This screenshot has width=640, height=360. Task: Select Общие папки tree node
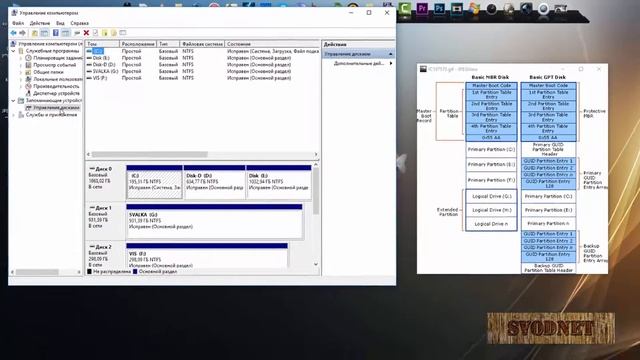click(x=48, y=72)
